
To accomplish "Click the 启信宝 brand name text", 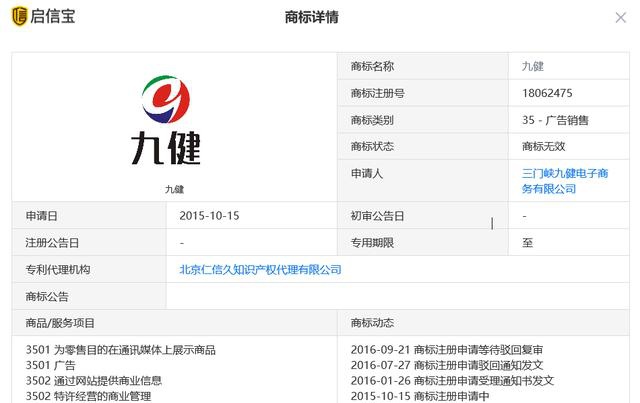I will 53,16.
